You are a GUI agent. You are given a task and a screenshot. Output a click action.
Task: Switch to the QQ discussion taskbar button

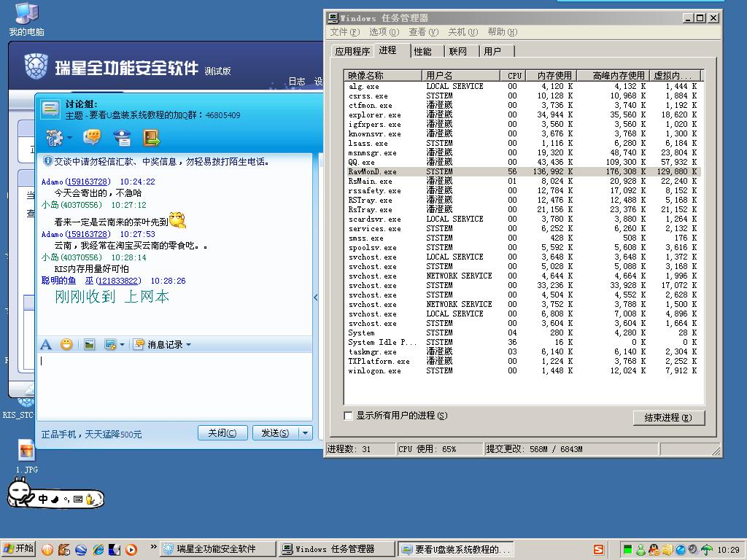(x=455, y=549)
